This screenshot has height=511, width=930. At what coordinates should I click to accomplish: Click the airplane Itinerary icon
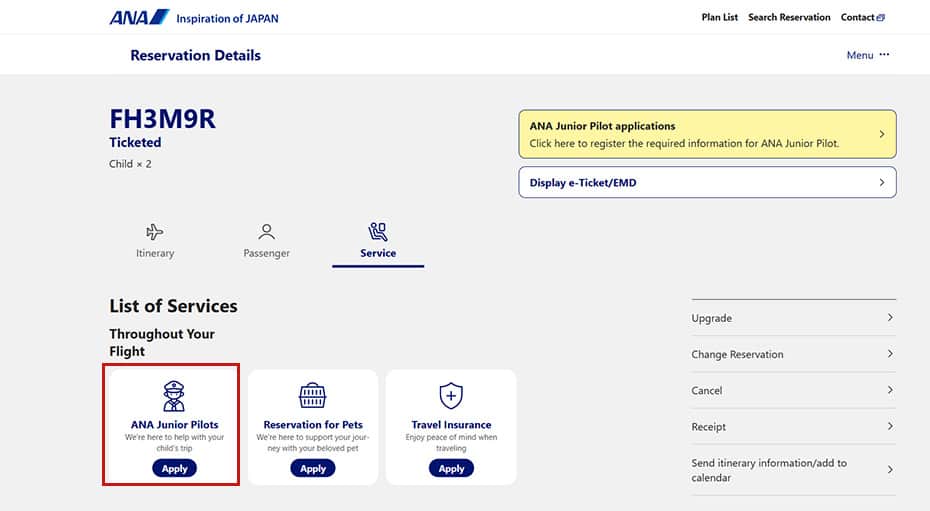click(x=154, y=232)
